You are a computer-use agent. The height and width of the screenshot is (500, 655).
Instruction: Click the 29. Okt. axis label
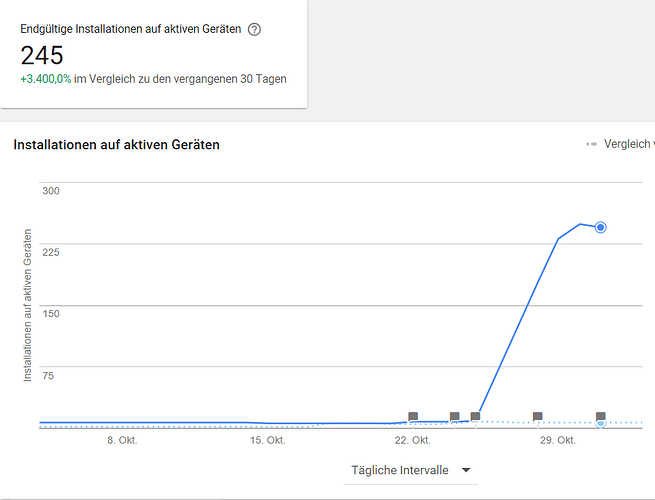coord(558,440)
